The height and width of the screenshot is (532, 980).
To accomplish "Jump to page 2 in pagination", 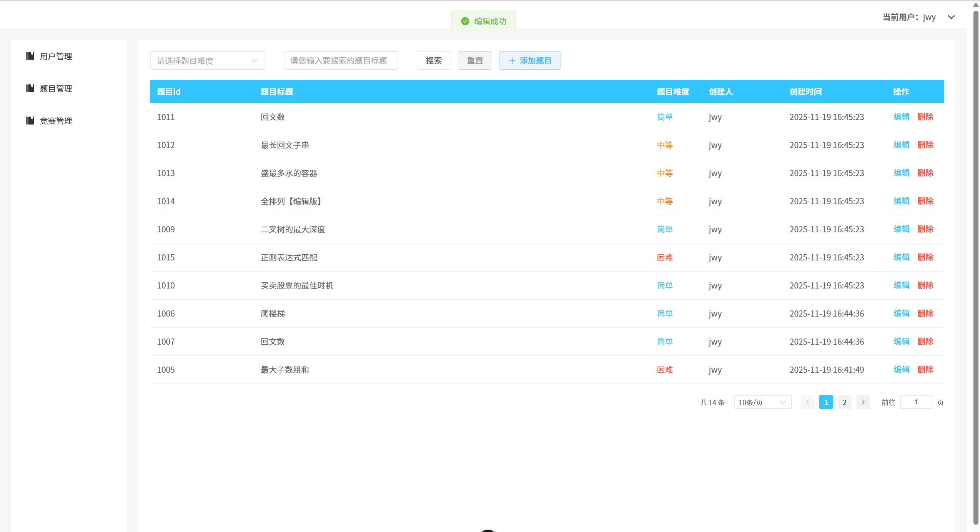I will click(x=844, y=402).
